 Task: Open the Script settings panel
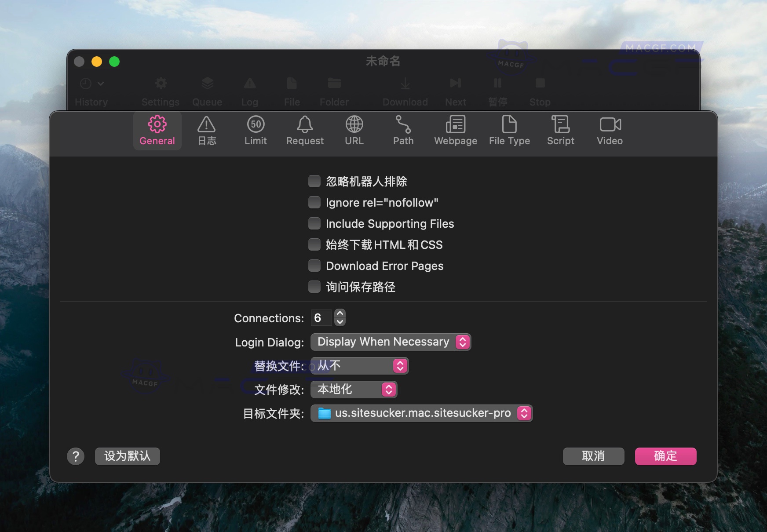tap(560, 131)
